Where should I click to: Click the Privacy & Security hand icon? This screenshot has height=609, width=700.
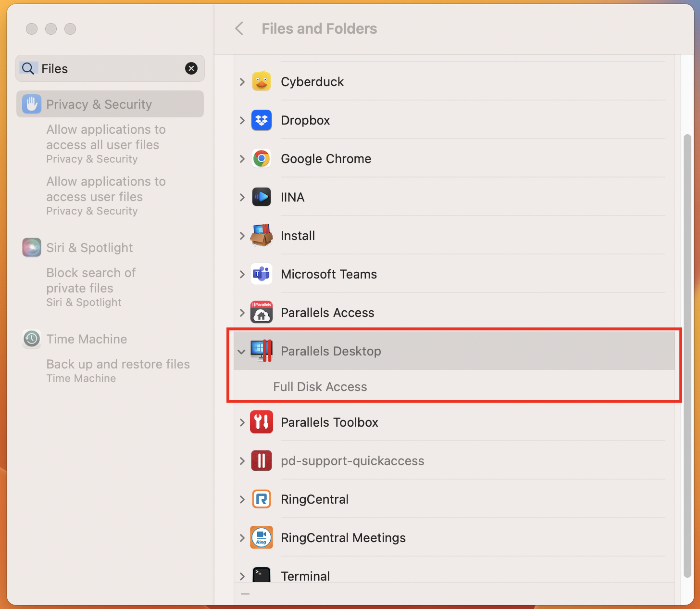point(32,104)
